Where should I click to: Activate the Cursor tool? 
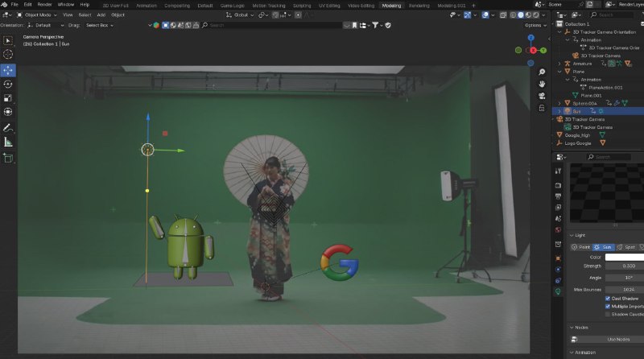coord(8,54)
